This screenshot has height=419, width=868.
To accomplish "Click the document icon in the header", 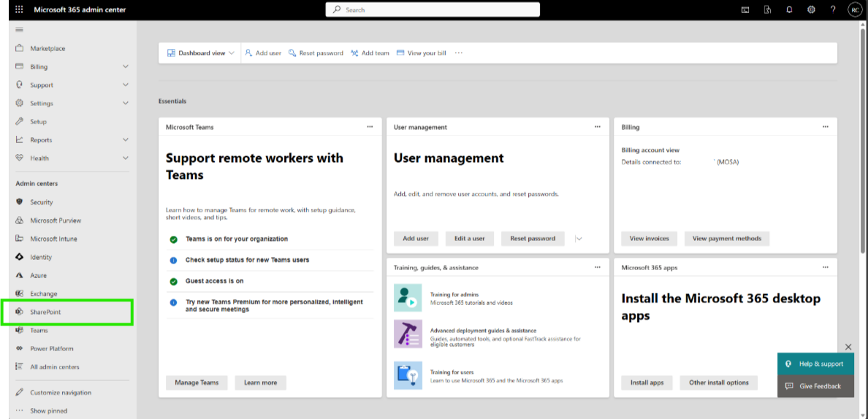I will pyautogui.click(x=767, y=9).
